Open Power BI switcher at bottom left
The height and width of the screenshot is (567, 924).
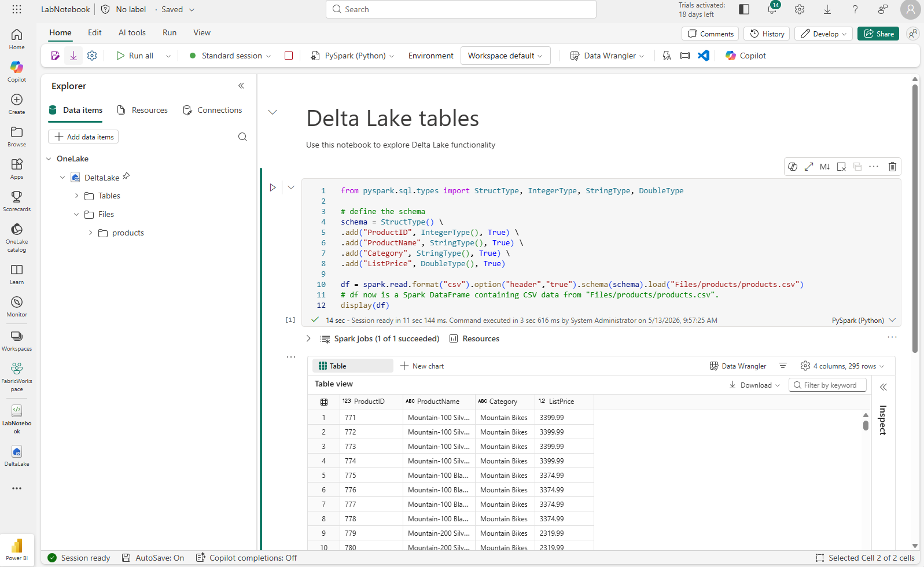[x=17, y=550]
